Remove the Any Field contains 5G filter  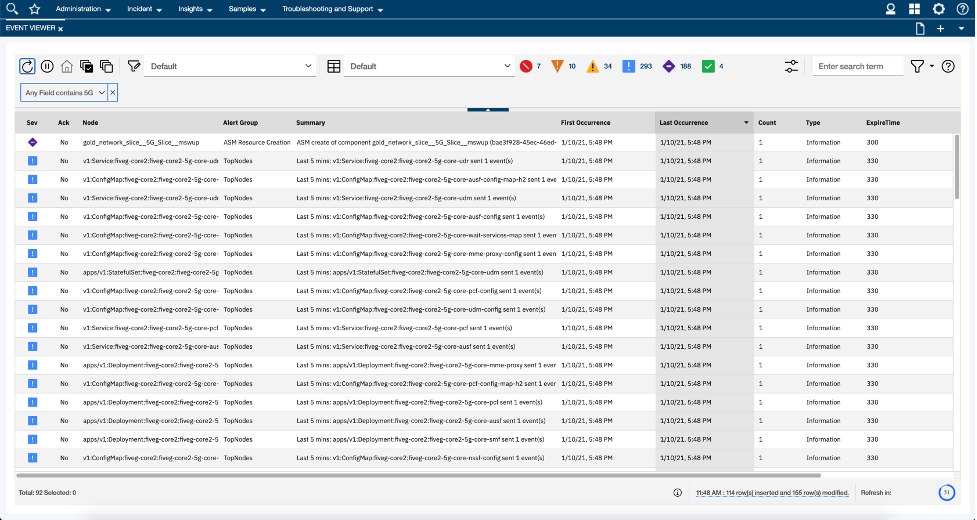click(x=113, y=93)
